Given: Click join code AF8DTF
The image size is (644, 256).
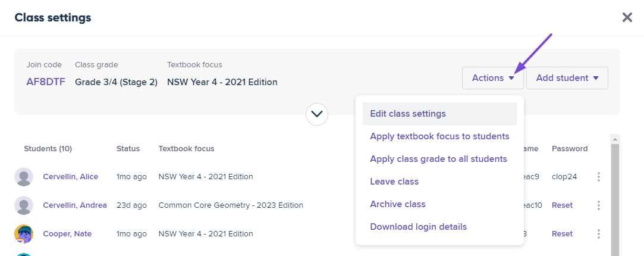Looking at the screenshot, I should pos(46,82).
